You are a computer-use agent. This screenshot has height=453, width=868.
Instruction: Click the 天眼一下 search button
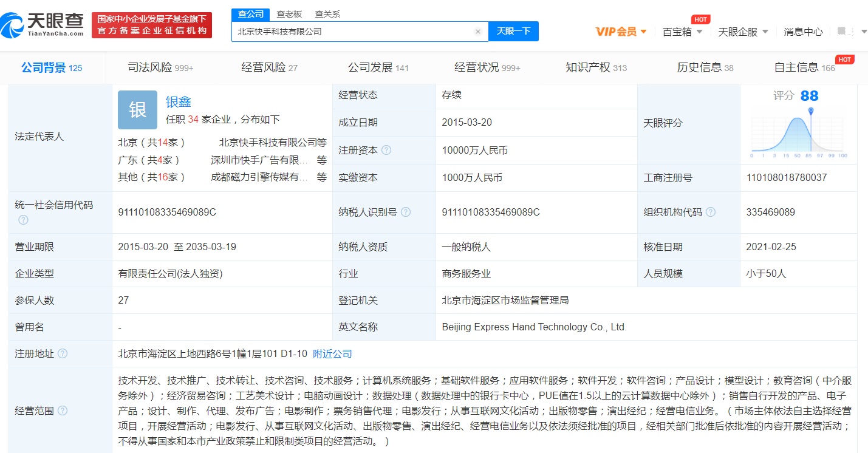click(x=513, y=32)
